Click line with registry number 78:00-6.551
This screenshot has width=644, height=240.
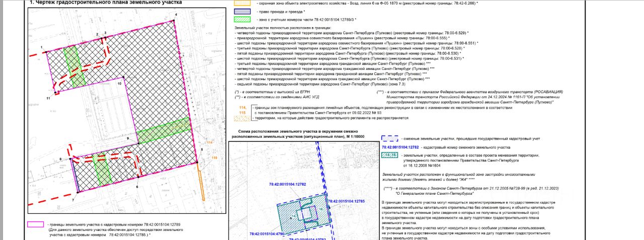pyautogui.click(x=356, y=43)
